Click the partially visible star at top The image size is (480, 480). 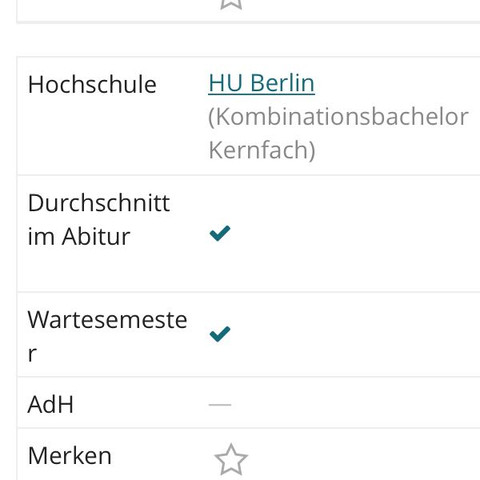click(231, 4)
